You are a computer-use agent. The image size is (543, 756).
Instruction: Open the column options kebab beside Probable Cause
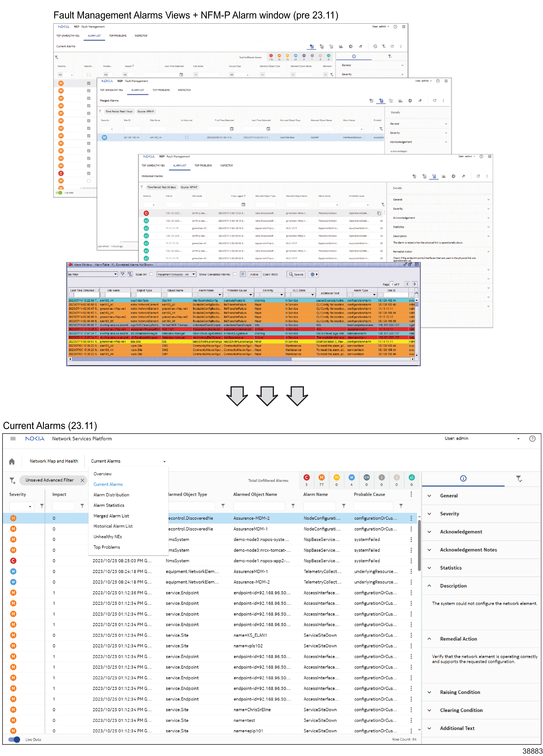coord(411,494)
